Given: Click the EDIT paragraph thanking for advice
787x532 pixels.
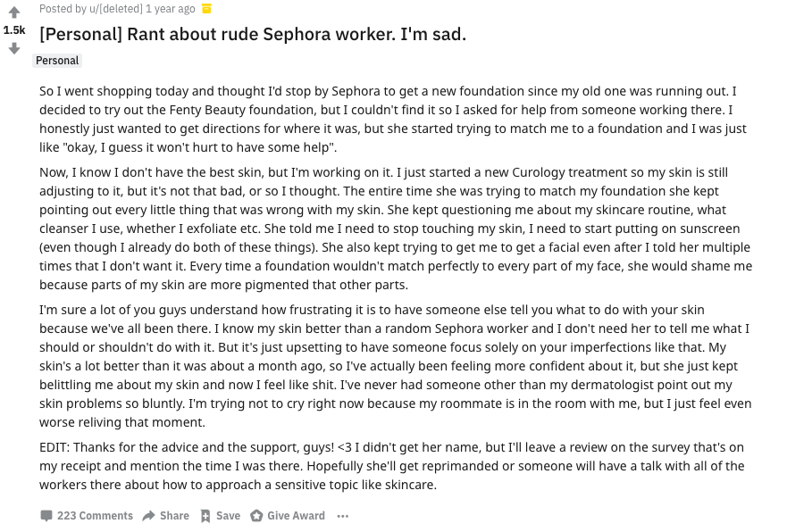Looking at the screenshot, I should (x=391, y=466).
